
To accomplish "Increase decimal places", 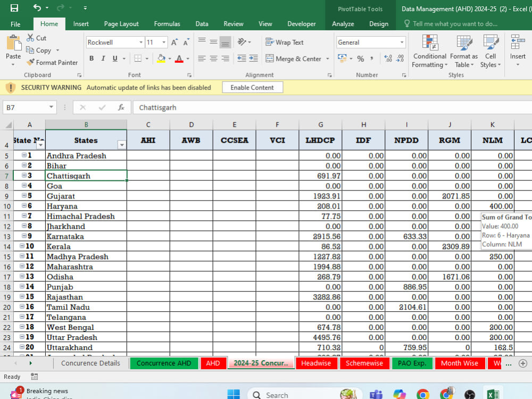I will coord(388,59).
